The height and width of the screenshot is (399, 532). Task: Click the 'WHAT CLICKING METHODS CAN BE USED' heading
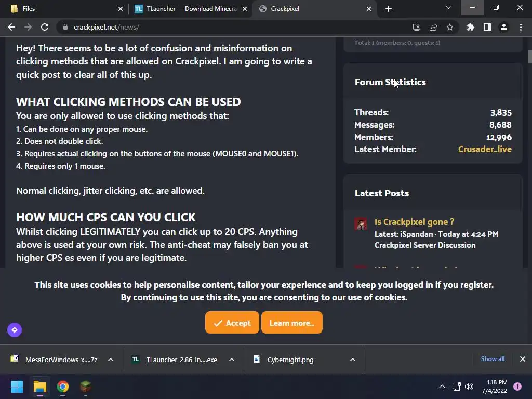tap(129, 102)
